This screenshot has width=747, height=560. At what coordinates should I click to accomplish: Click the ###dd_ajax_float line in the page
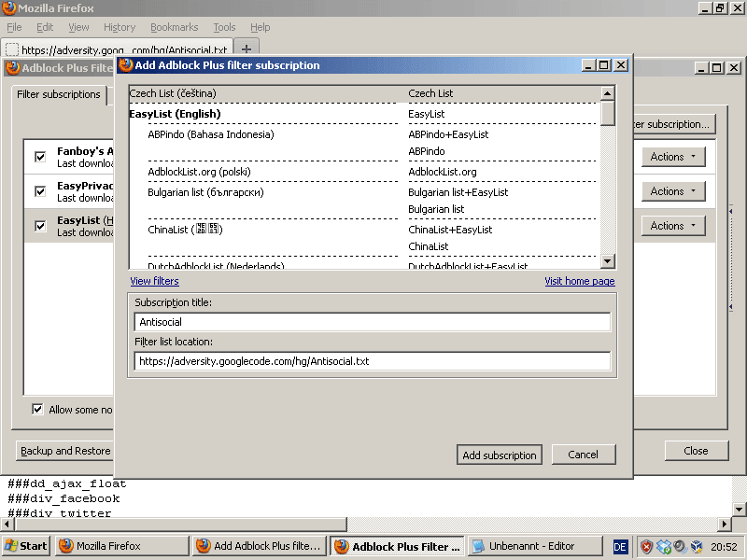(66, 483)
